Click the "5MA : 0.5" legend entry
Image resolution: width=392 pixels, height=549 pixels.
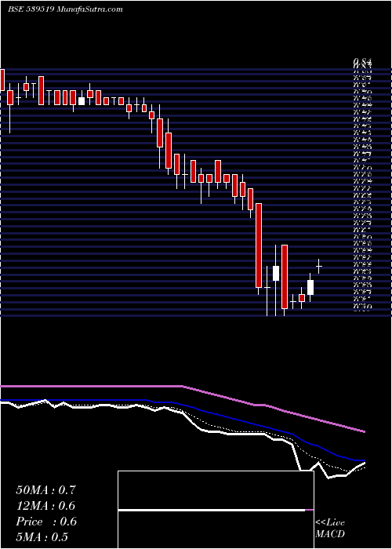[42, 537]
